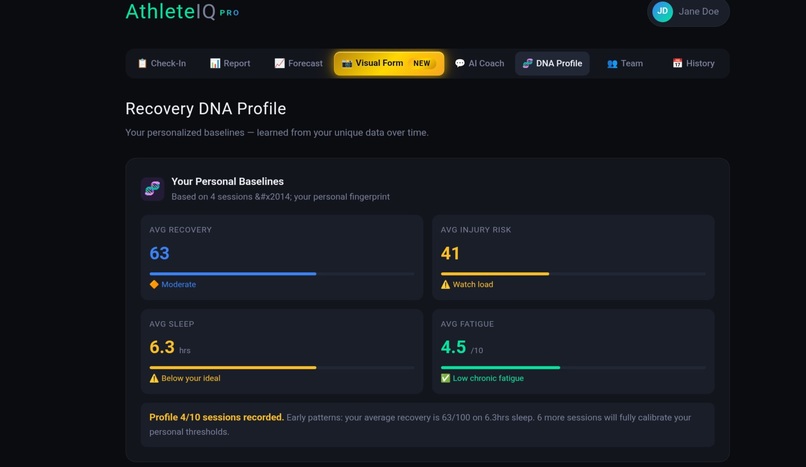Image resolution: width=806 pixels, height=467 pixels.
Task: Click the NEW badge on Visual Form
Action: 422,63
